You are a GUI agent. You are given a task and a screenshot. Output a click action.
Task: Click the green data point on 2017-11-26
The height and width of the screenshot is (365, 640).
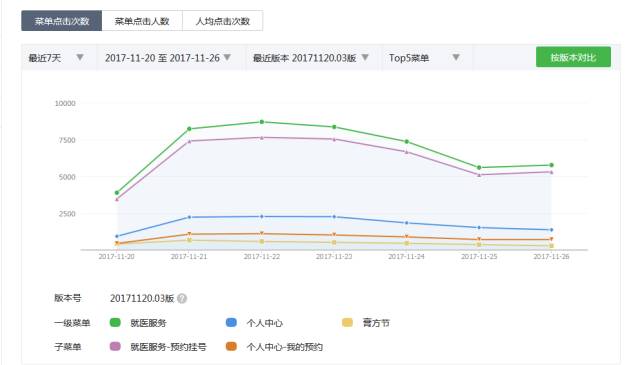coord(551,165)
